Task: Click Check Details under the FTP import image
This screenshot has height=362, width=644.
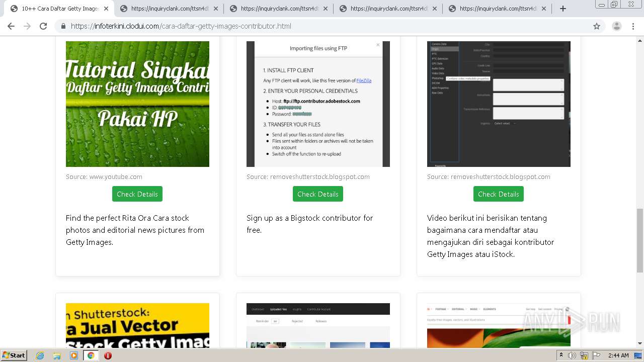Action: coord(318,194)
